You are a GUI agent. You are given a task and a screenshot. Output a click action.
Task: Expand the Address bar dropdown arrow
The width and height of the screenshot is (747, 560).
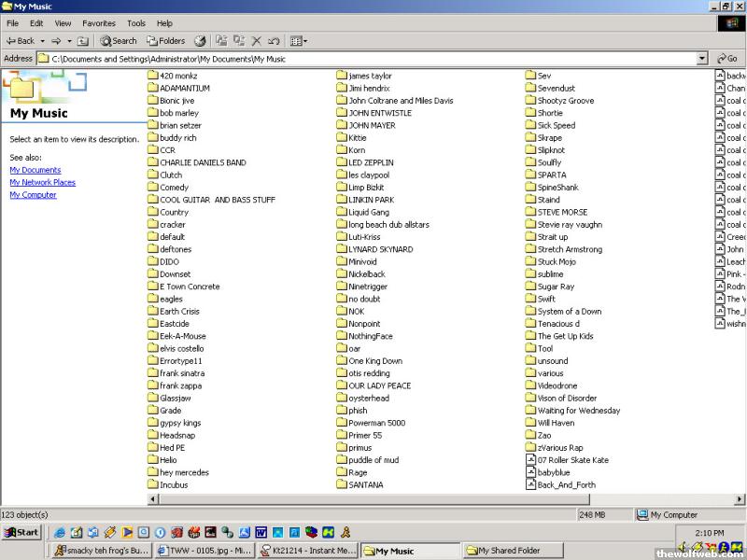pyautogui.click(x=702, y=59)
